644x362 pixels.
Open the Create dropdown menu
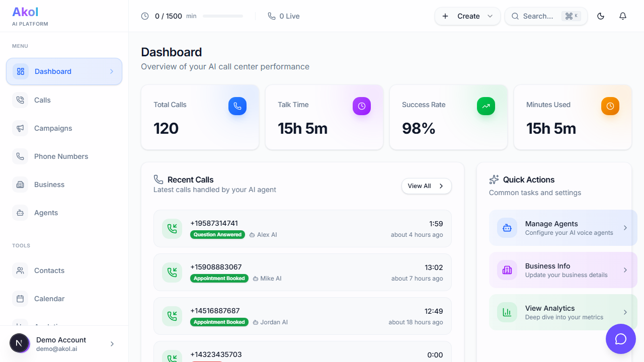pos(467,16)
